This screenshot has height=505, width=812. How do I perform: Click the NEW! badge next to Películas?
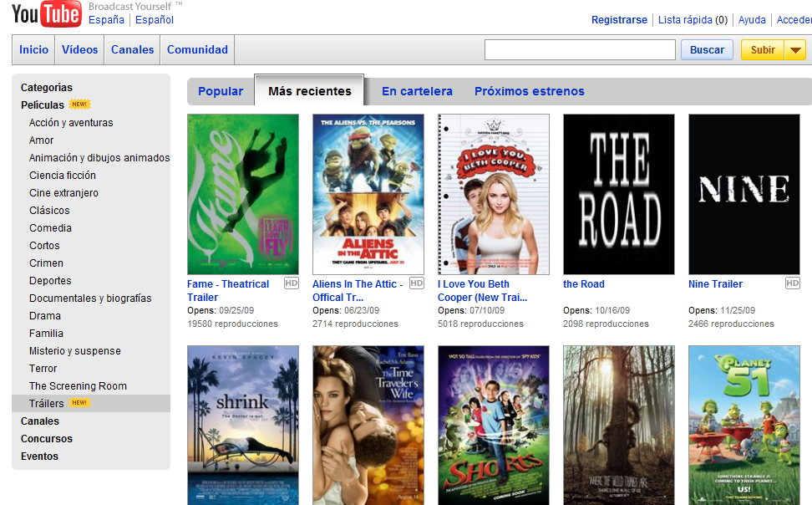(x=81, y=105)
